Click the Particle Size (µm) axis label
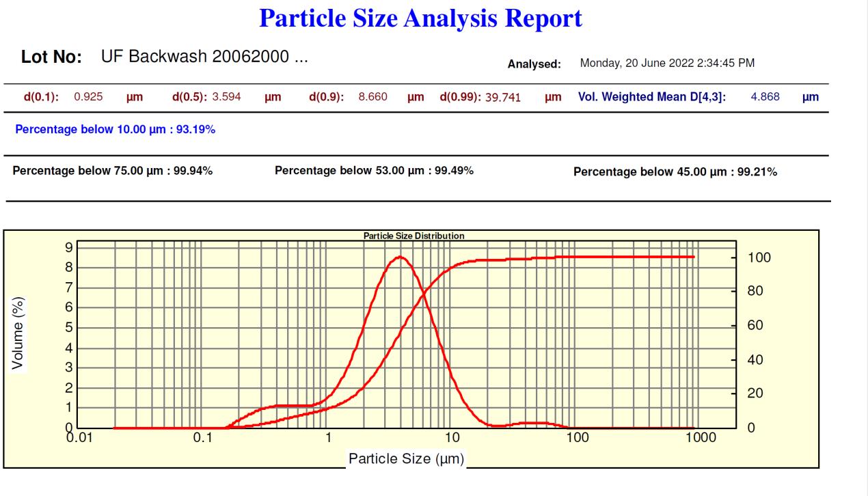This screenshot has width=868, height=496. [x=407, y=459]
